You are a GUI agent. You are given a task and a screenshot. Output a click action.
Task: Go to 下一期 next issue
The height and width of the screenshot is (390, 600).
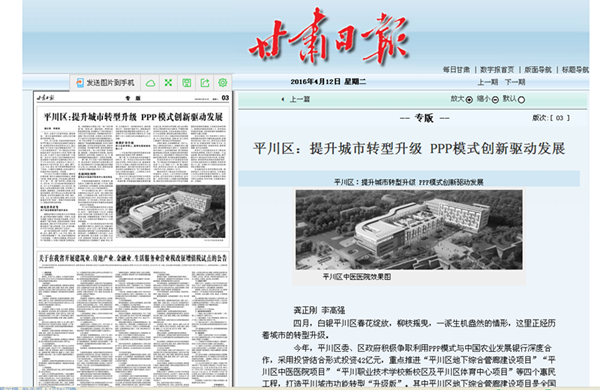tap(515, 82)
